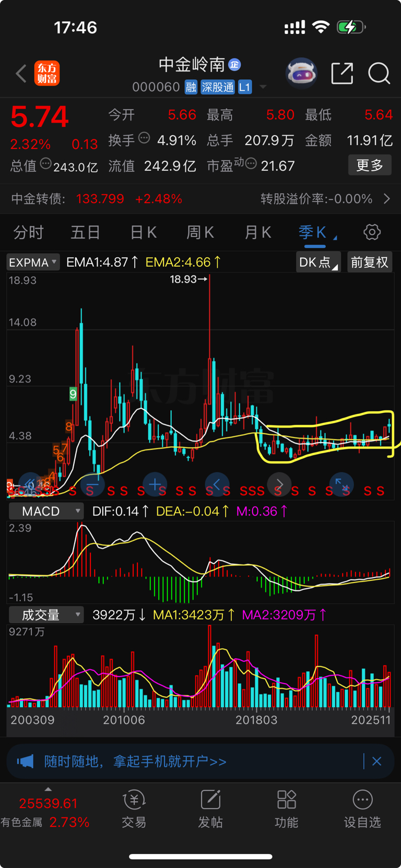This screenshot has height=868, width=401.
Task: Dismiss the account opening banner
Action: (x=376, y=762)
